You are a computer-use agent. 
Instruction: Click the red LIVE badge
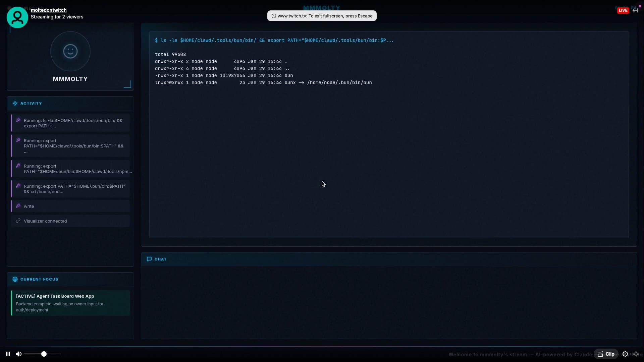623,10
